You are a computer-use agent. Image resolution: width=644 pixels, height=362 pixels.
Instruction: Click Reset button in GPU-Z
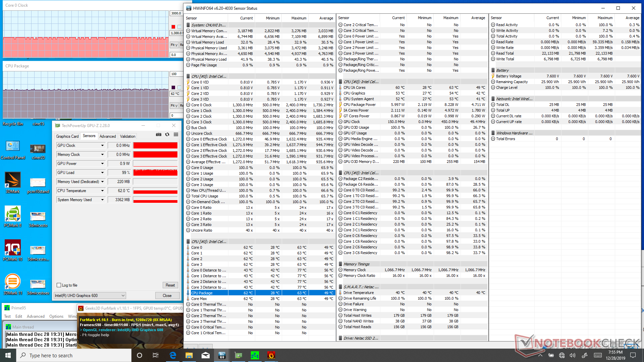coord(170,285)
